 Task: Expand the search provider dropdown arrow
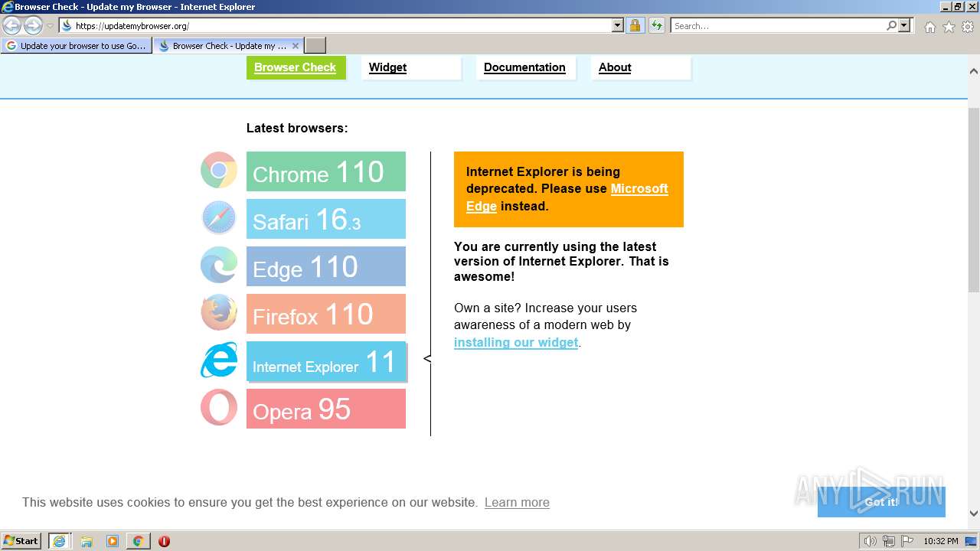pyautogui.click(x=904, y=25)
